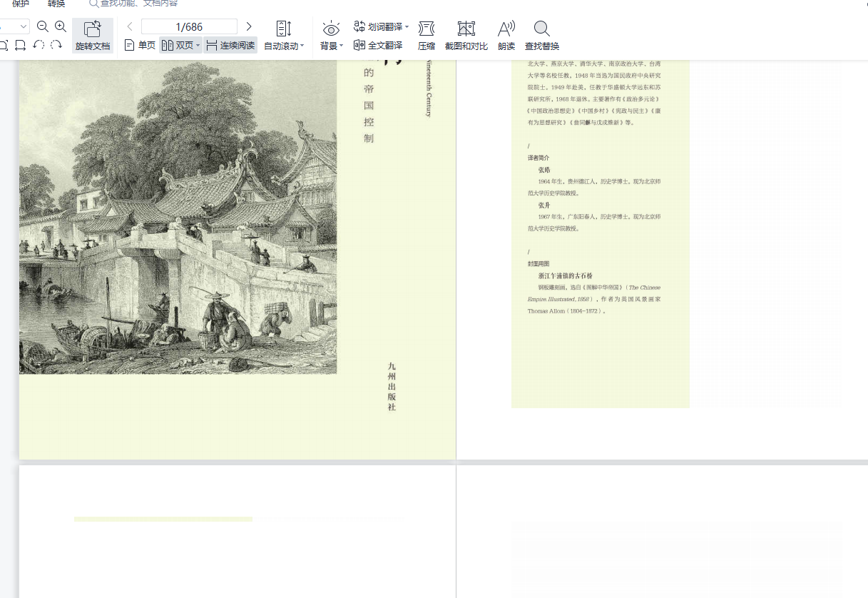Switch to 单页 single page view
Viewport: 868px width, 598px height.
(140, 45)
